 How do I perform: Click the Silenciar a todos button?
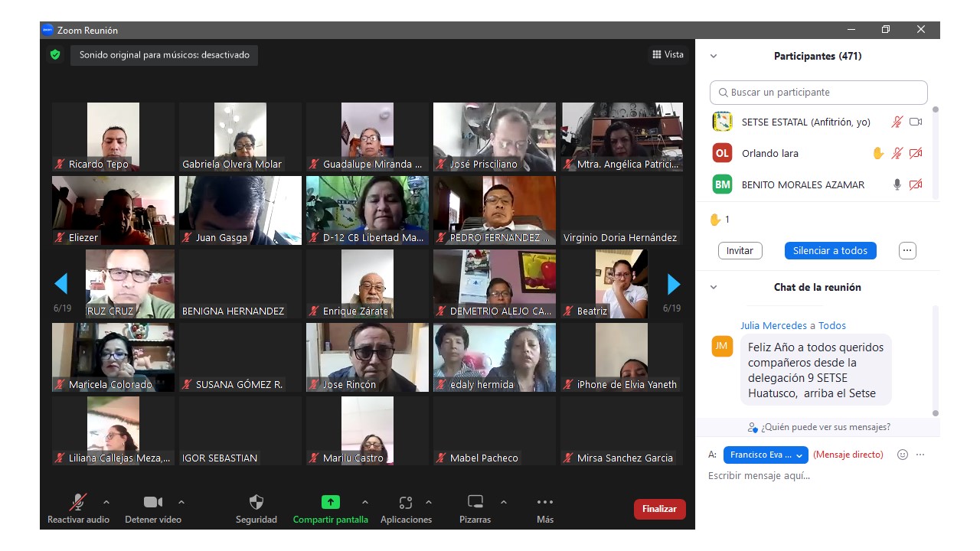click(x=830, y=251)
